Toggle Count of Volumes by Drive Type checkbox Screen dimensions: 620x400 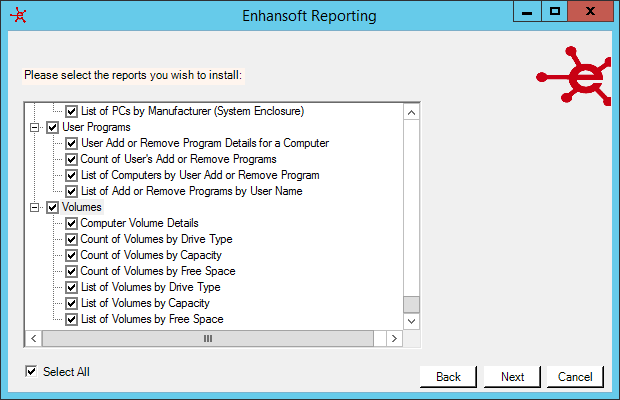pyautogui.click(x=71, y=239)
